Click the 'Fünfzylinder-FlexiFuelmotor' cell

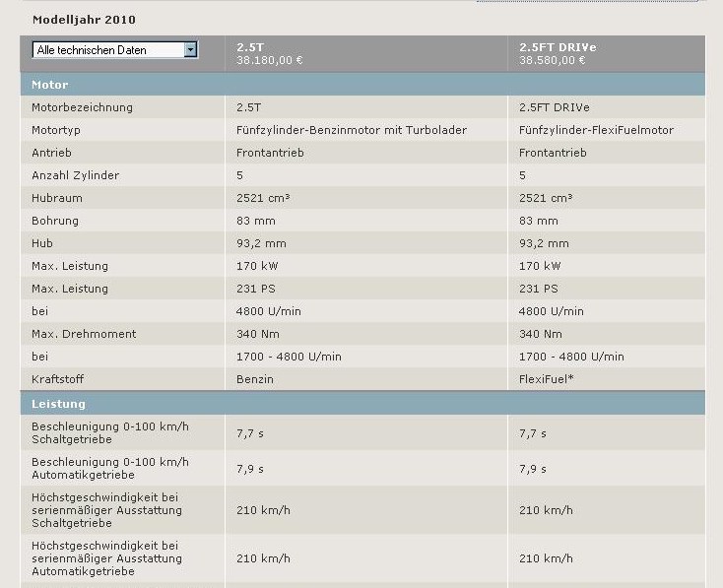pos(596,130)
